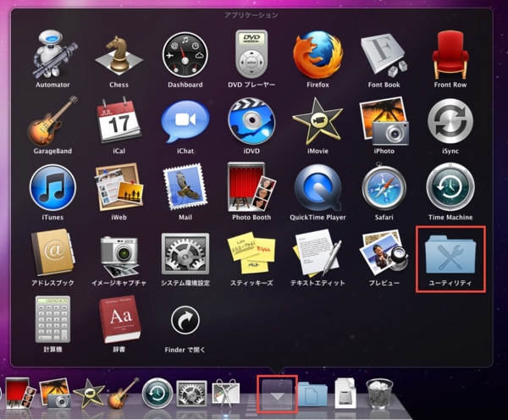This screenshot has width=508, height=420.
Task: Open the Documents folder stack in Dock
Action: pos(312,394)
